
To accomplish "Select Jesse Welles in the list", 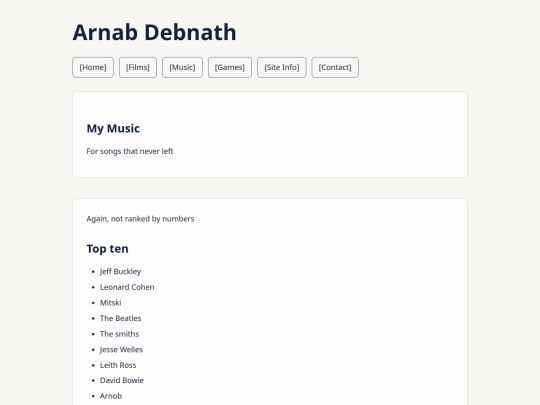I will coord(121,350).
